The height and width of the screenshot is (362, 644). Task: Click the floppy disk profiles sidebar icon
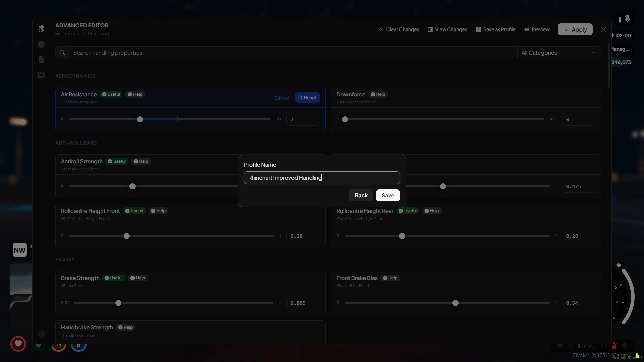41,75
